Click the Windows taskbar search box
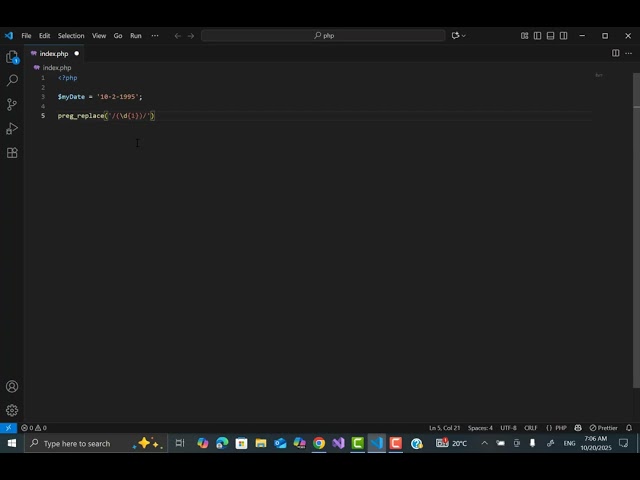Viewport: 640px width, 480px height. coord(96,443)
